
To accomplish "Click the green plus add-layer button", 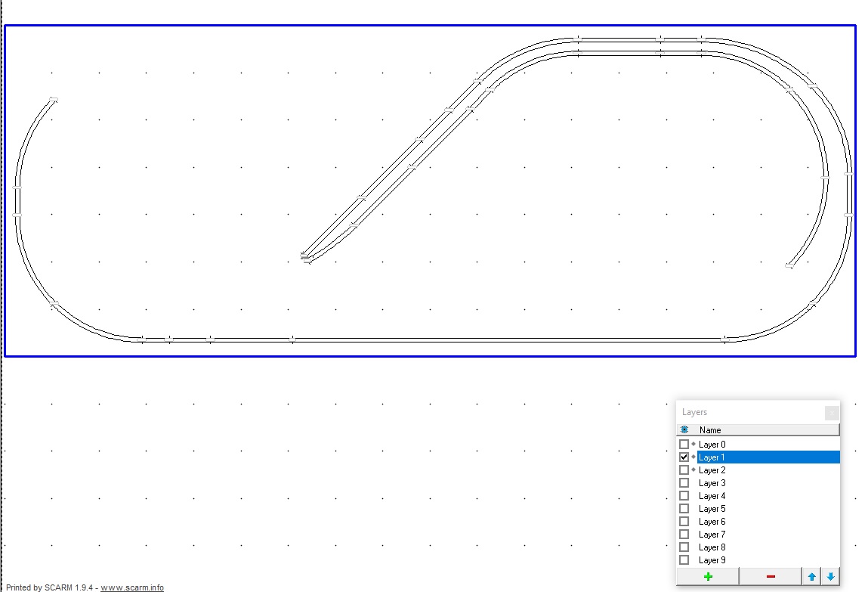I will 707,576.
